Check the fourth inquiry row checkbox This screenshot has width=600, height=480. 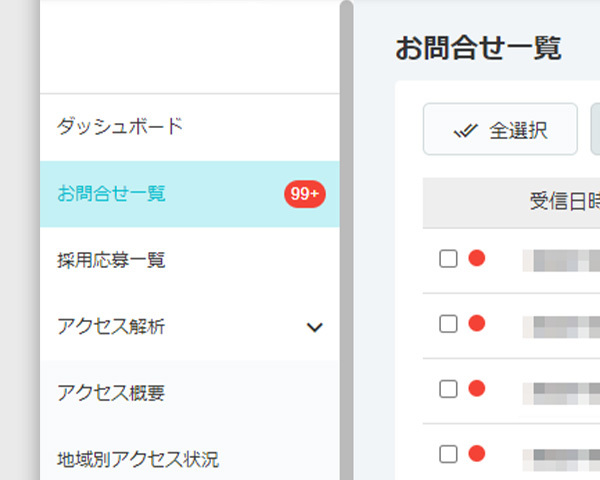[448, 454]
